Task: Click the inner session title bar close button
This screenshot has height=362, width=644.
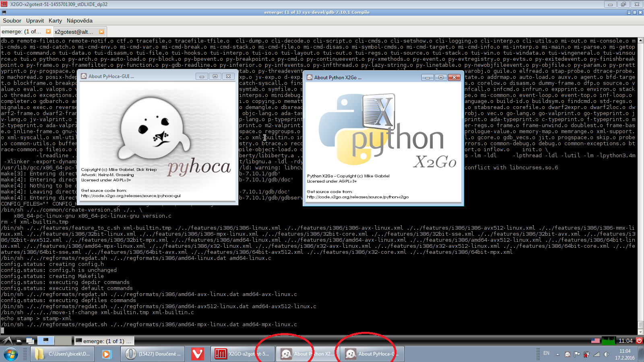Action: click(x=640, y=12)
